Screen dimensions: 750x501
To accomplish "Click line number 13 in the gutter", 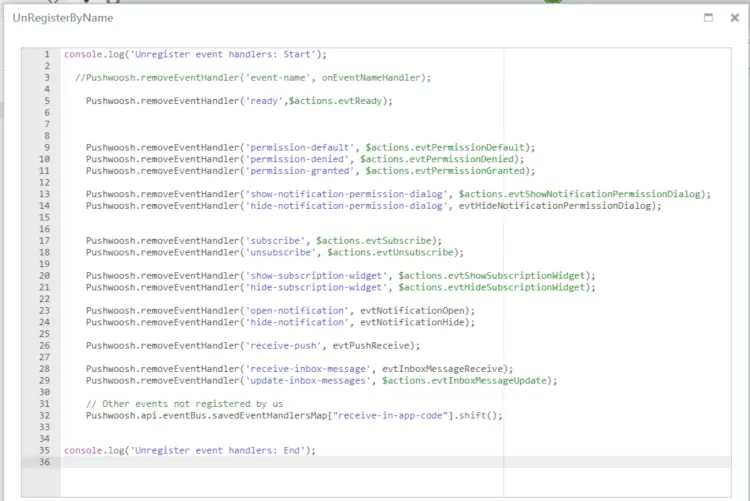I will 45,194.
